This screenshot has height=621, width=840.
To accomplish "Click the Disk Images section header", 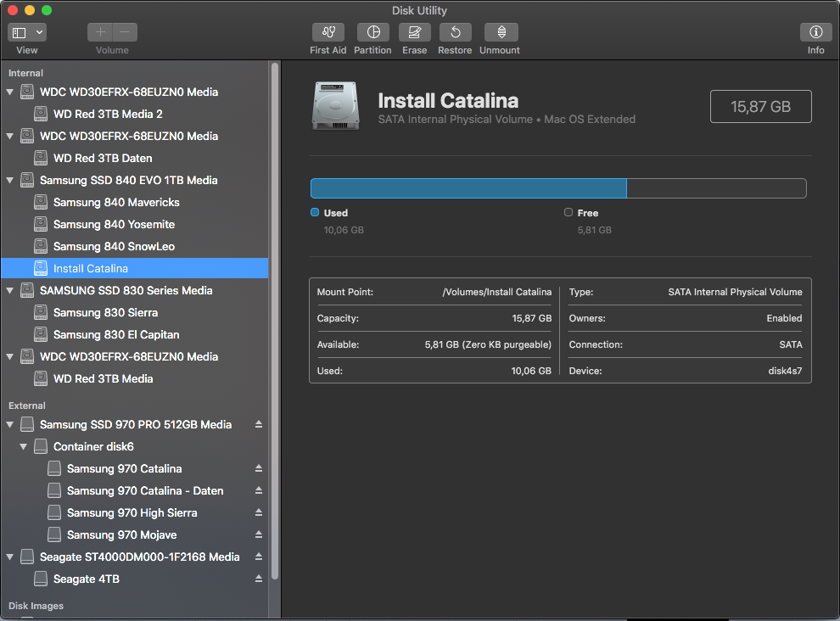I will pyautogui.click(x=36, y=606).
